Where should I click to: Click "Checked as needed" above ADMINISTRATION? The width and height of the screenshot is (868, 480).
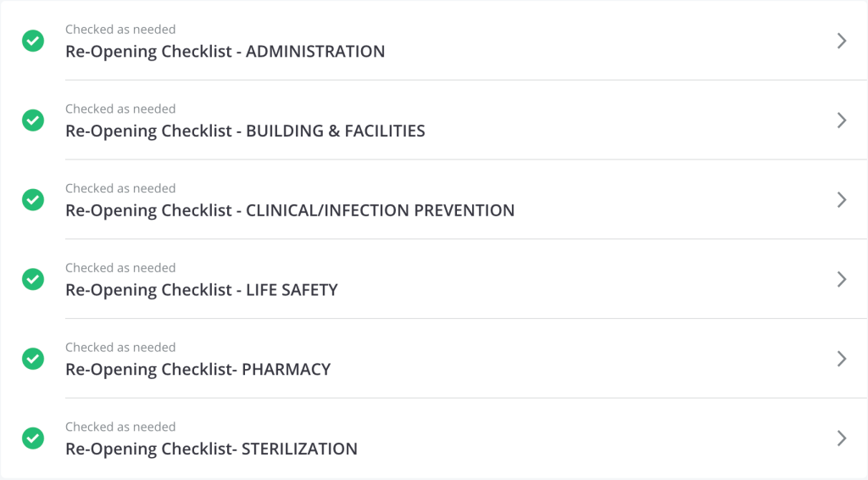tap(120, 30)
